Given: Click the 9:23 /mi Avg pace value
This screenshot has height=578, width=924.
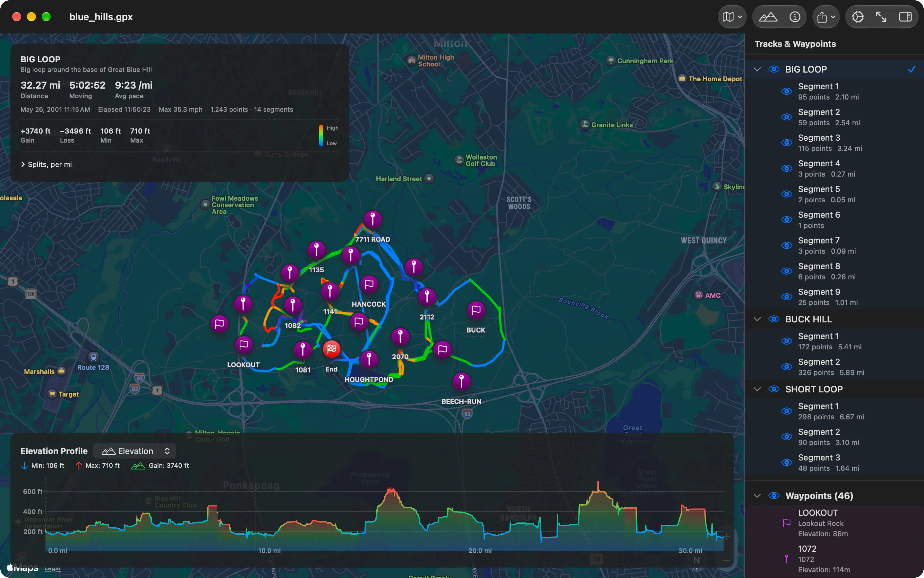Looking at the screenshot, I should [x=134, y=85].
